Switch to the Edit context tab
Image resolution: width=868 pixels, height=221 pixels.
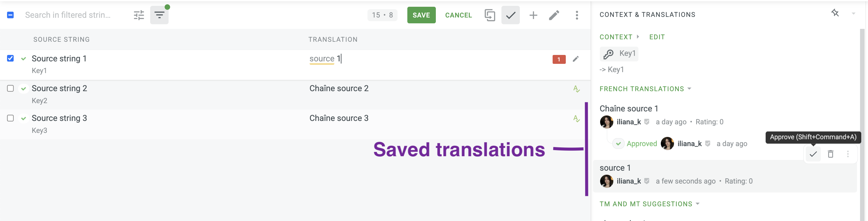point(657,37)
